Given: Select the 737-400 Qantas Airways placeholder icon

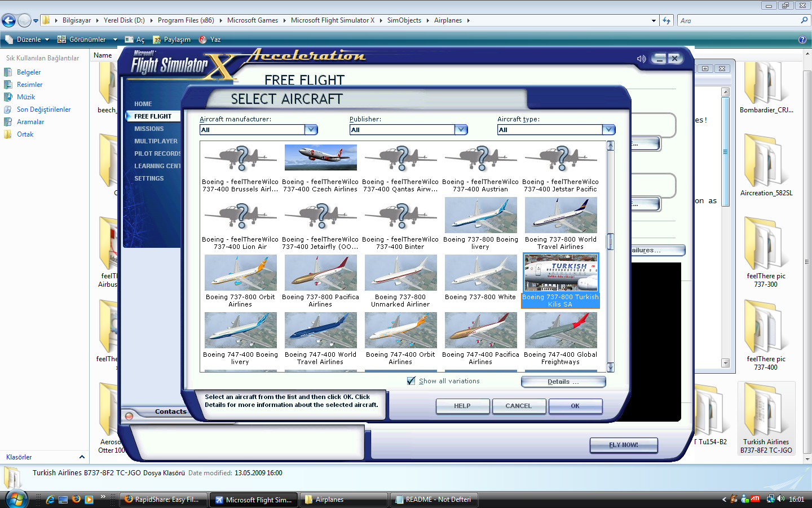Looking at the screenshot, I should tap(400, 158).
